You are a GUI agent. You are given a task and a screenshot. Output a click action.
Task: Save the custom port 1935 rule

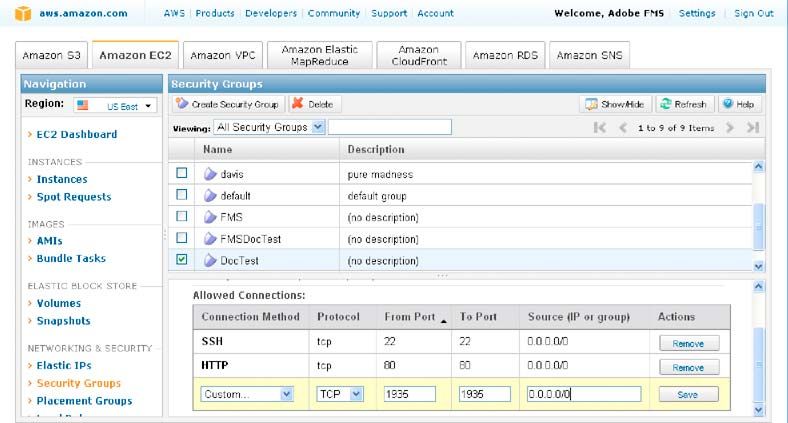(x=688, y=394)
